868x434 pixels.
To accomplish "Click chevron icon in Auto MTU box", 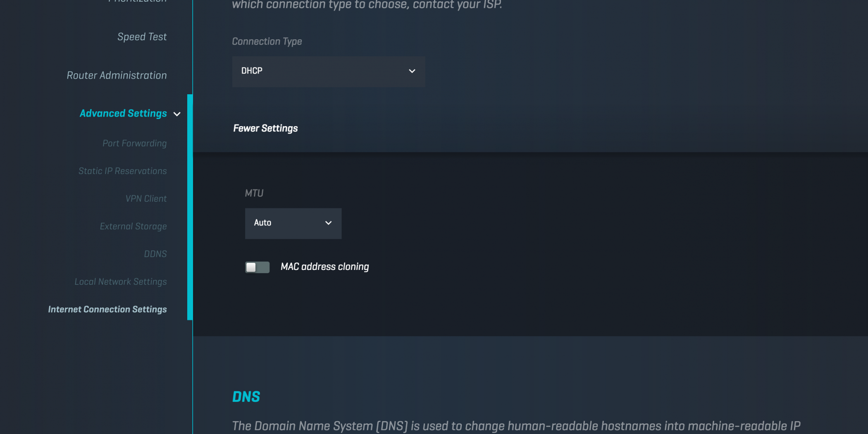I will coord(328,223).
